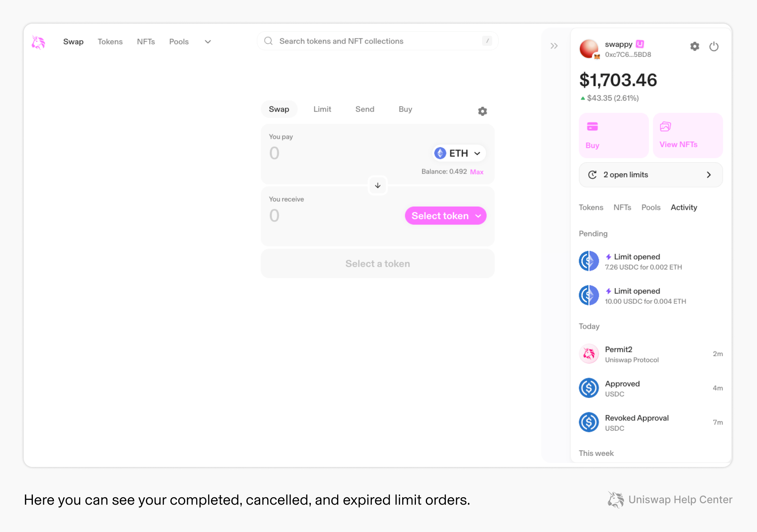This screenshot has width=757, height=532.
Task: Expand the 2 open limits row
Action: [651, 175]
